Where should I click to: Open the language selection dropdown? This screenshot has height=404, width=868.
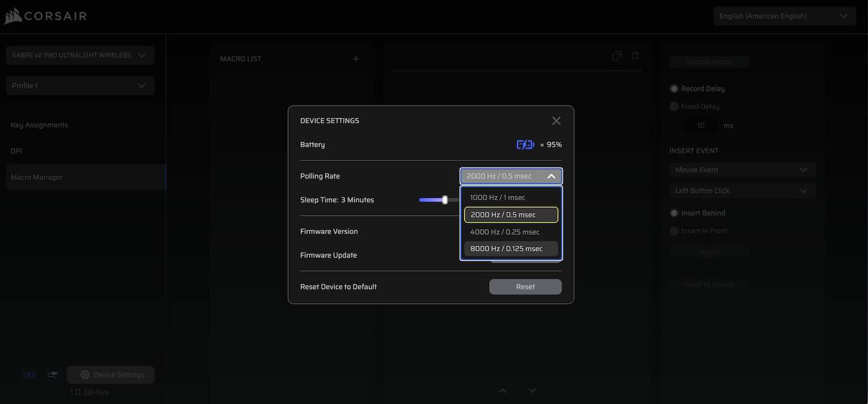[x=784, y=16]
